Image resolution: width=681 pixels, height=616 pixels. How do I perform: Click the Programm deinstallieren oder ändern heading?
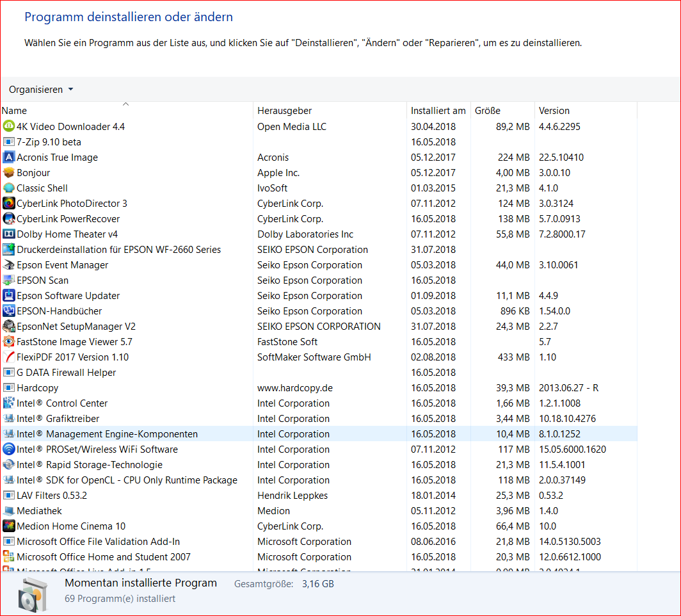(129, 17)
